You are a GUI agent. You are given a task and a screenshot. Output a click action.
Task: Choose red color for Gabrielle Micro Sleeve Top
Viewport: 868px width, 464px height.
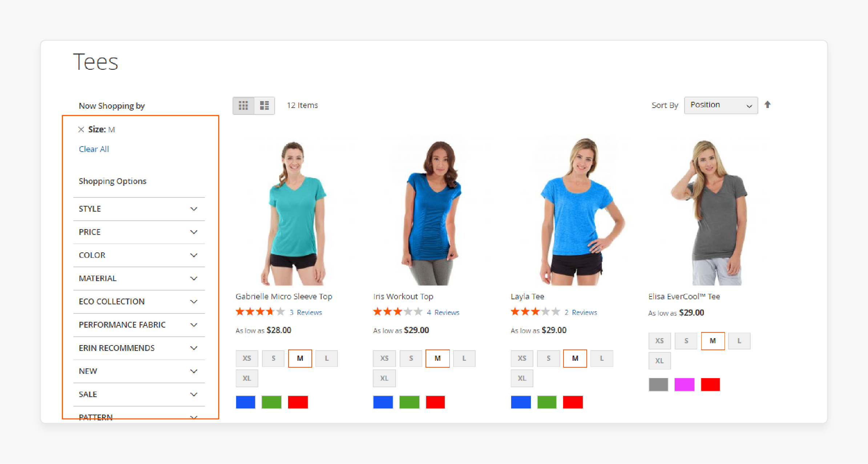[298, 402]
